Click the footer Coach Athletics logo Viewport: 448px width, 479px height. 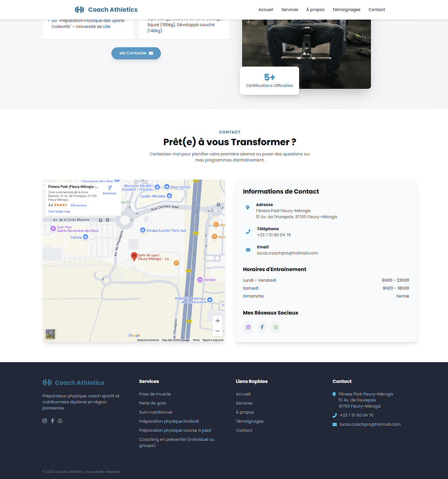click(x=73, y=382)
